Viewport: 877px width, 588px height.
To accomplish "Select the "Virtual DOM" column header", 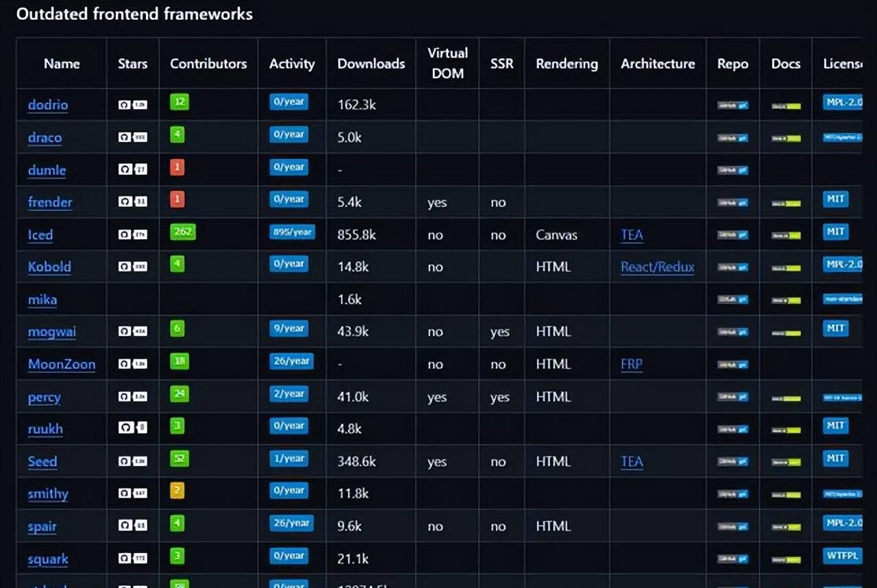I will click(x=448, y=63).
